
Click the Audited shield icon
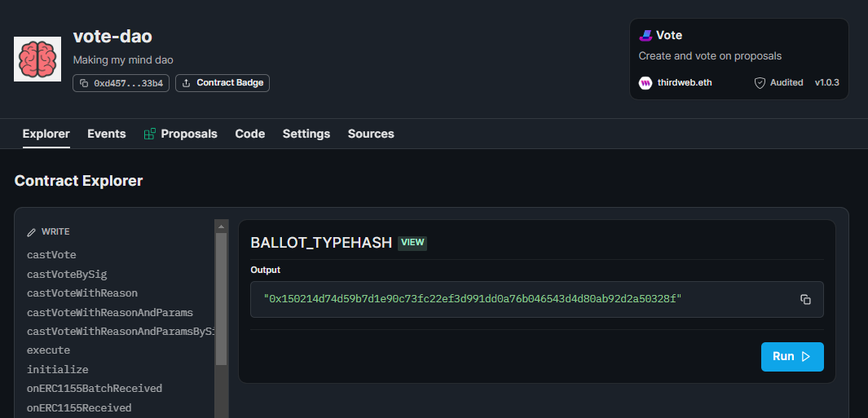[760, 83]
